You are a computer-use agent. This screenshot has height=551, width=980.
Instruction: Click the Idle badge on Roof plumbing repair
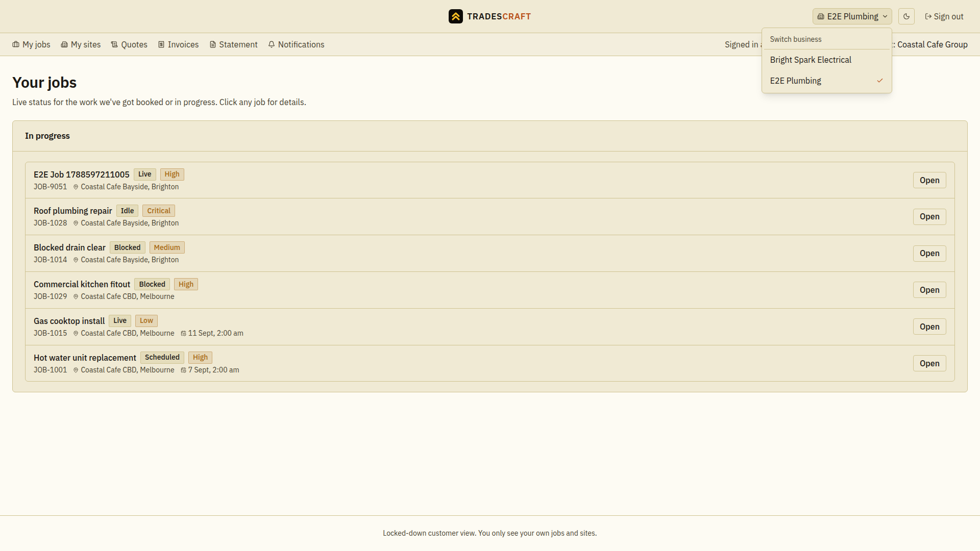(x=127, y=211)
